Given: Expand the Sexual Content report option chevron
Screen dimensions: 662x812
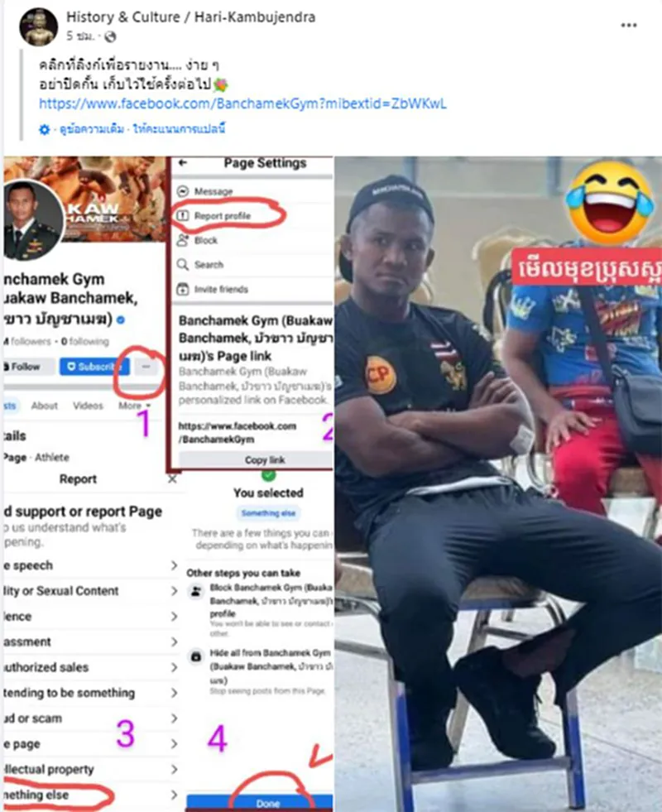Looking at the screenshot, I should [x=175, y=591].
